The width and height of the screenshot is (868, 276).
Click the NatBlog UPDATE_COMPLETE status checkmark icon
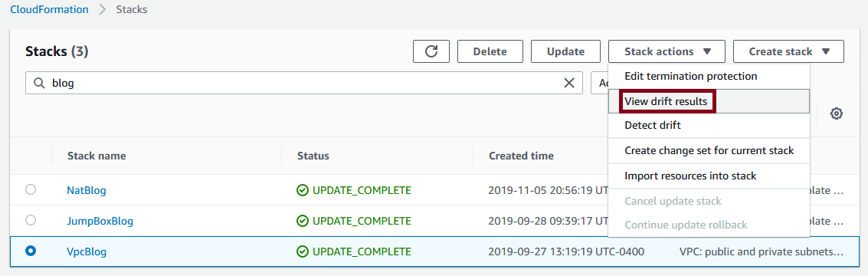click(303, 191)
